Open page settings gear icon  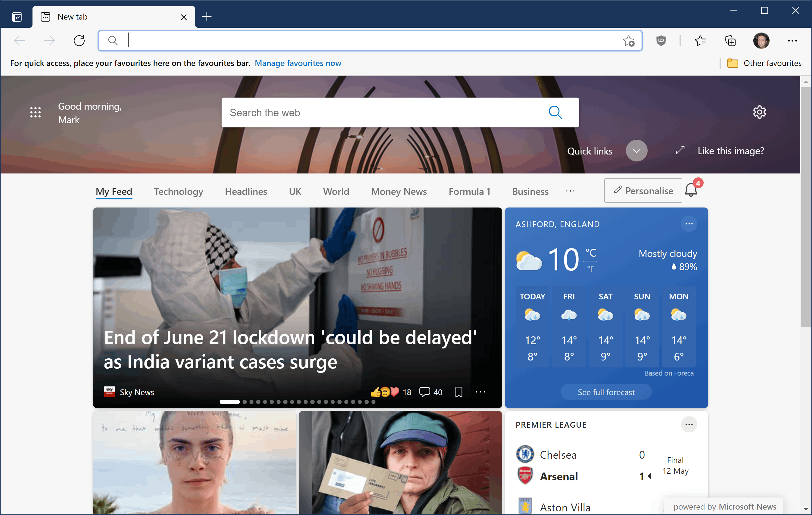click(759, 112)
